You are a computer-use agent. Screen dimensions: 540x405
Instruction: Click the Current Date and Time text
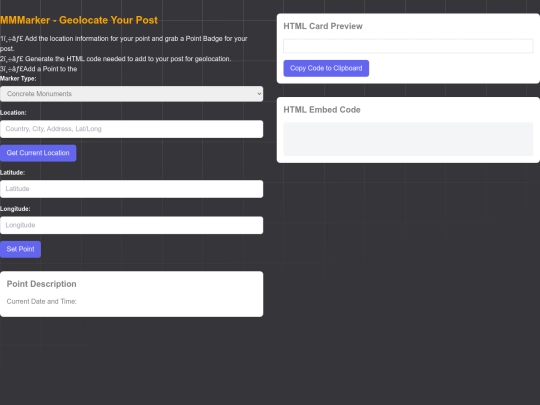click(42, 301)
